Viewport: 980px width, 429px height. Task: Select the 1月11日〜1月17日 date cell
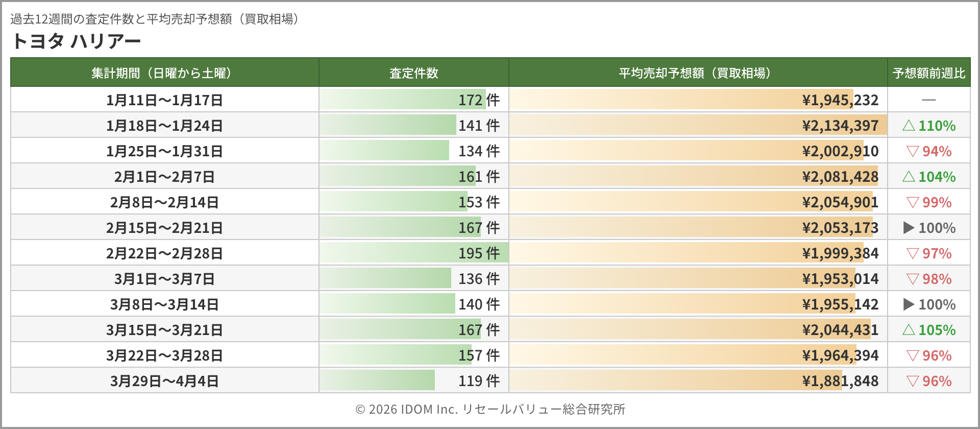[164, 100]
